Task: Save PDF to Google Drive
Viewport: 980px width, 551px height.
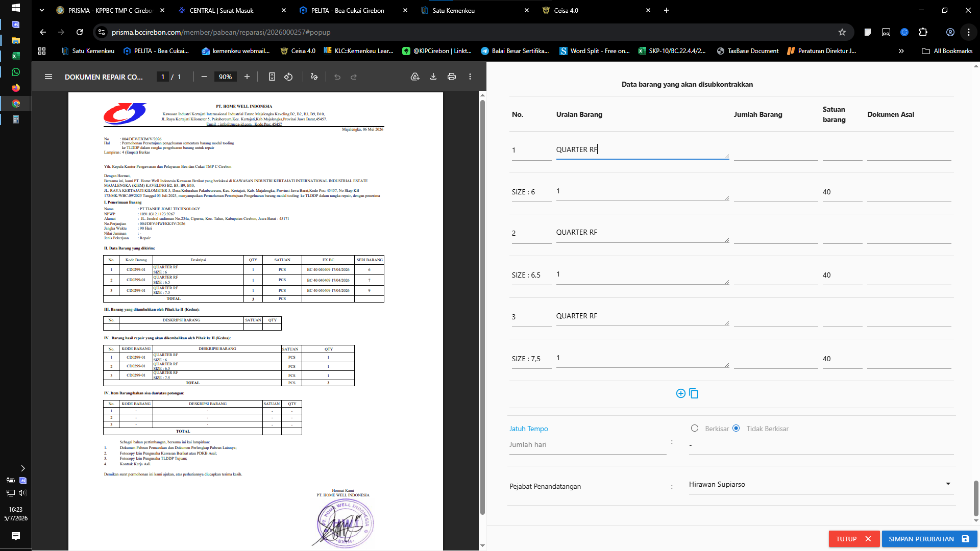Action: coord(415,77)
